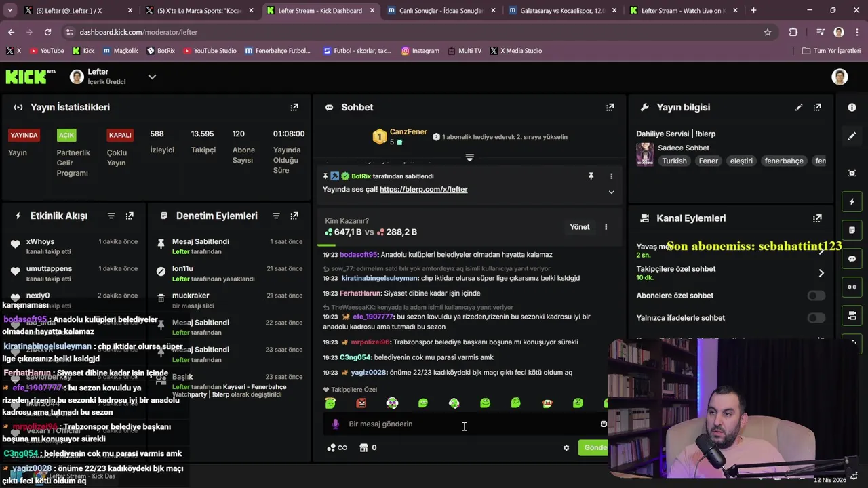Click the muckraker deleted-message entry
This screenshot has width=868, height=488.
pyautogui.click(x=229, y=300)
